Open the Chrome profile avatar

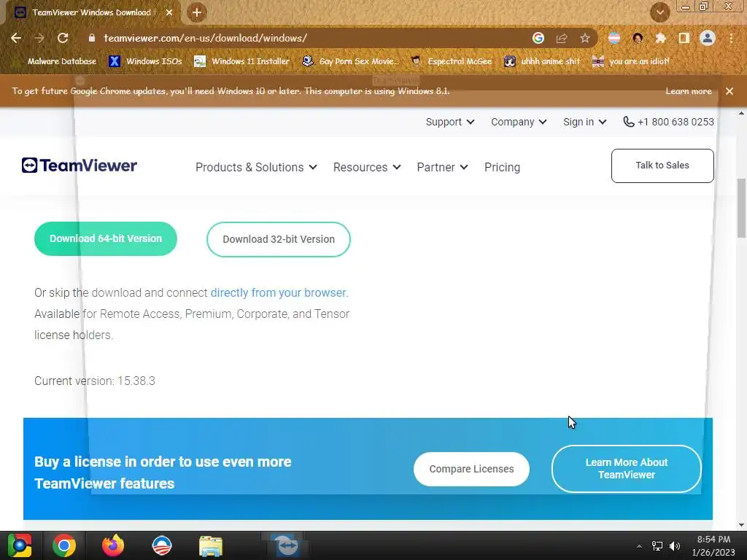pyautogui.click(x=708, y=38)
